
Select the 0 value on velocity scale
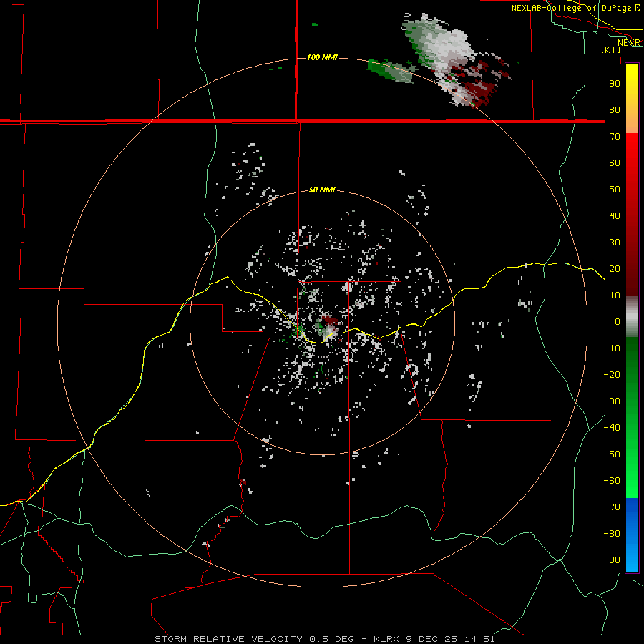pyautogui.click(x=618, y=321)
